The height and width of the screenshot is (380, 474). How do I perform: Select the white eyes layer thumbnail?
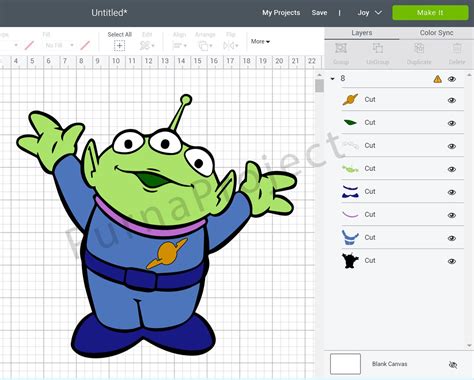pos(350,145)
